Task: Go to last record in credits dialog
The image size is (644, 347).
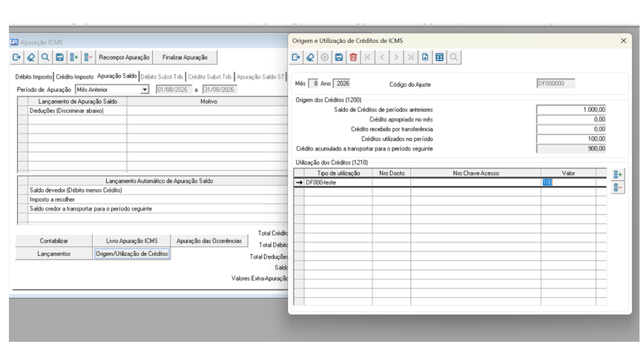Action: pyautogui.click(x=411, y=58)
